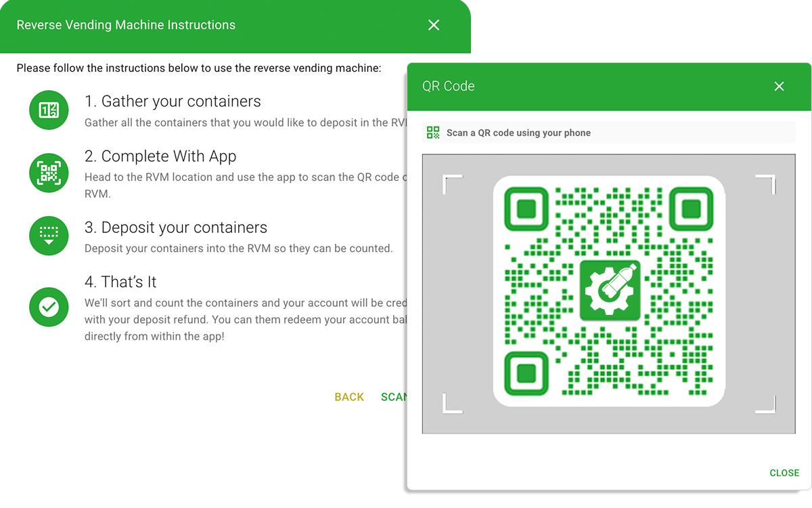
Task: Click the CLOSE button in QR Code dialog
Action: [784, 473]
